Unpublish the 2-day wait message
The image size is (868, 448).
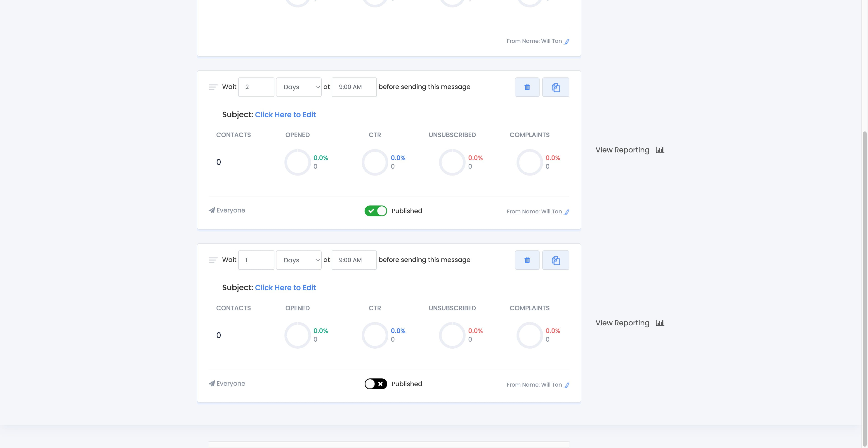coord(375,211)
